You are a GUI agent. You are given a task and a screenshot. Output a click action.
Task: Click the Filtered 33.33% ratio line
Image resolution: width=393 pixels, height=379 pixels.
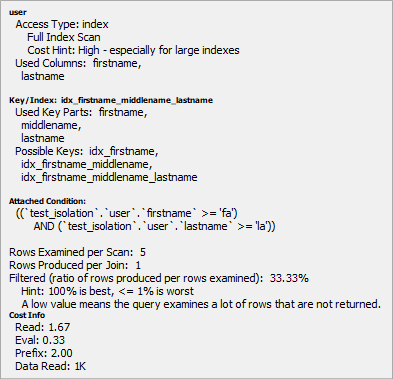159,278
